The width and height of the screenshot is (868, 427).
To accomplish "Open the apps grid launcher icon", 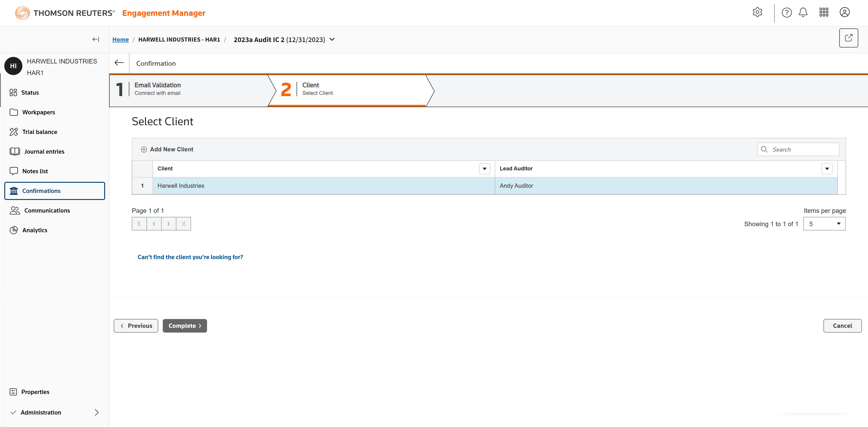I will point(823,12).
